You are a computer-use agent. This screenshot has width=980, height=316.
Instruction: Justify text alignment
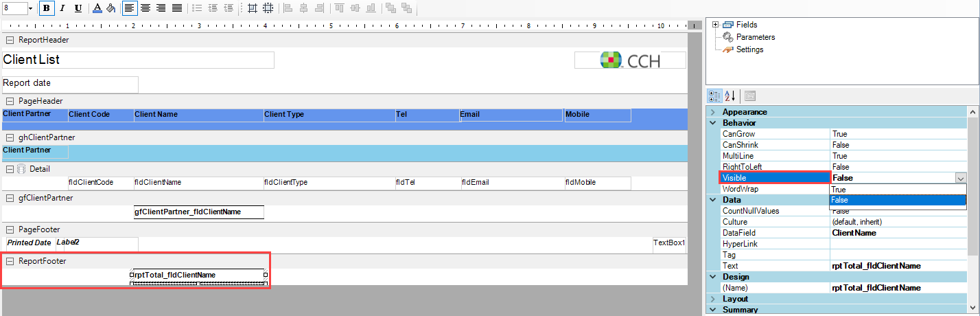pyautogui.click(x=176, y=8)
